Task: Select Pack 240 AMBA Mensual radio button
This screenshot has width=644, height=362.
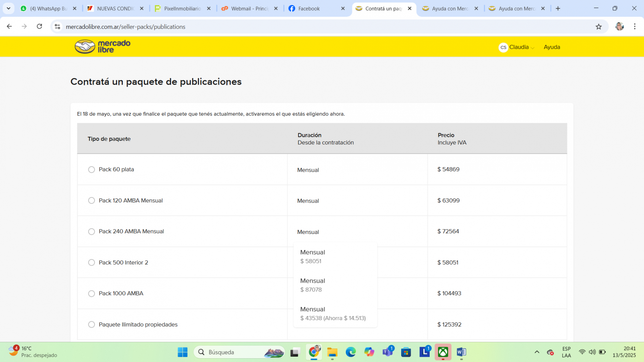Action: (x=92, y=232)
